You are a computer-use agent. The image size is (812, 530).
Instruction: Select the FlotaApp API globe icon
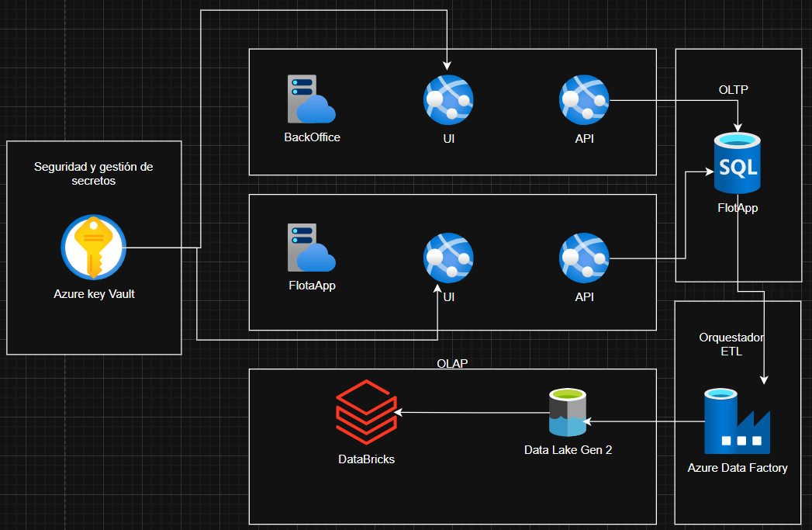[x=584, y=258]
